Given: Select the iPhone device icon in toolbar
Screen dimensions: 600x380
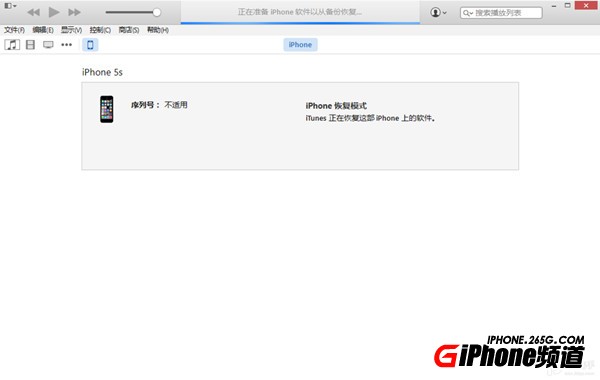Looking at the screenshot, I should 90,45.
